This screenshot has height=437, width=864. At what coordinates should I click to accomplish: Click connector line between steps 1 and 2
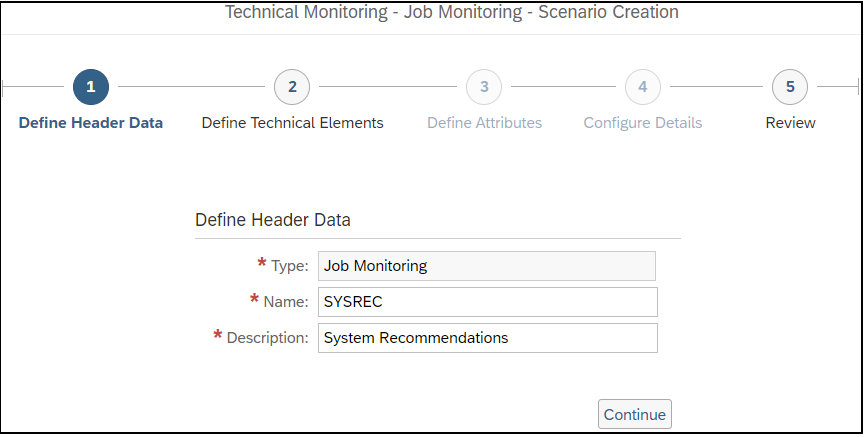191,87
